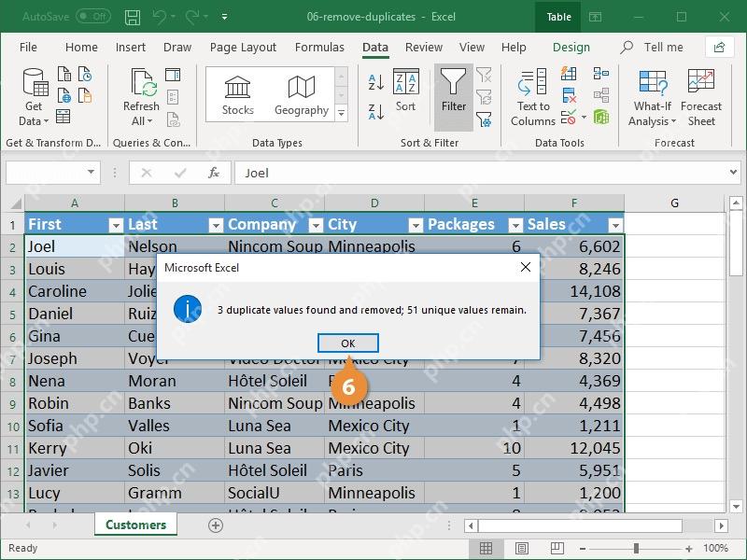Click the Clear filter icon

[484, 75]
